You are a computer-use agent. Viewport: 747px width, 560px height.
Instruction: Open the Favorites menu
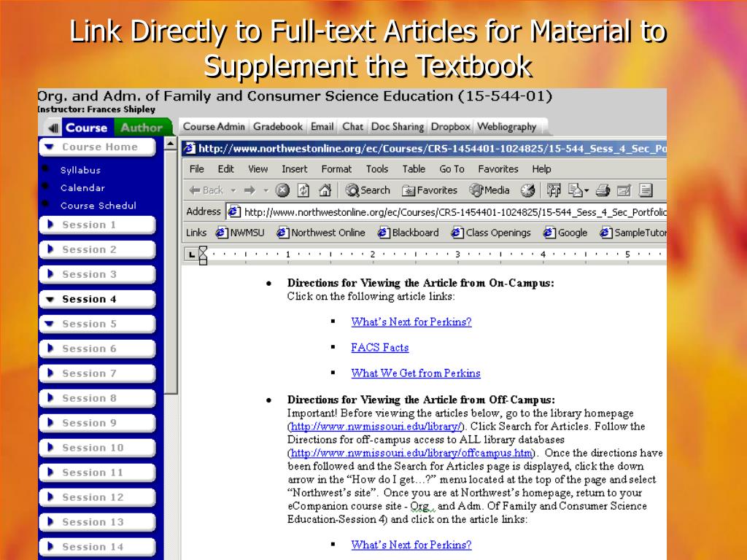[x=498, y=168]
